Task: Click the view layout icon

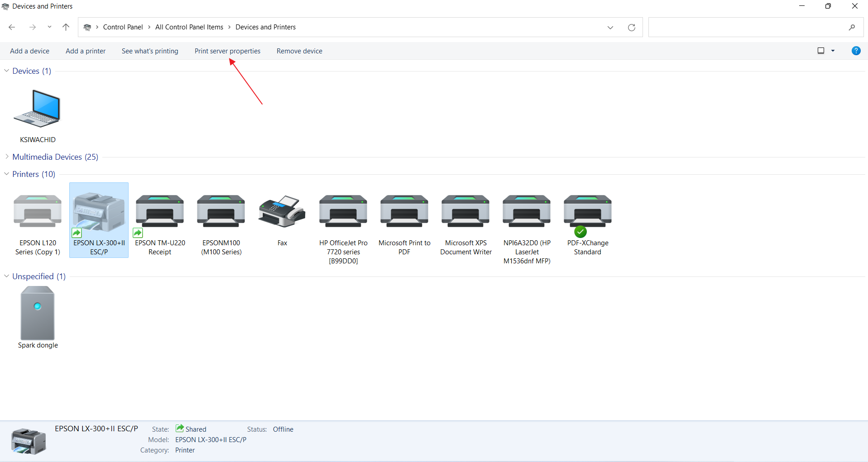Action: pos(821,51)
